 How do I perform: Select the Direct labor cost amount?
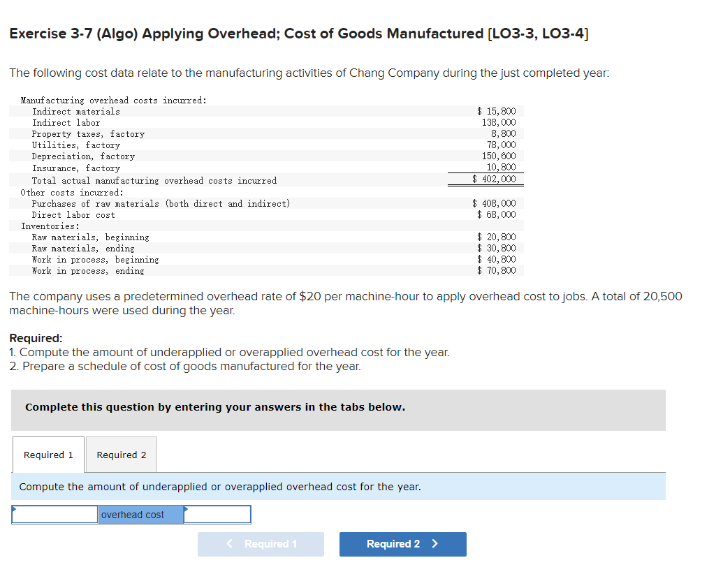click(497, 214)
